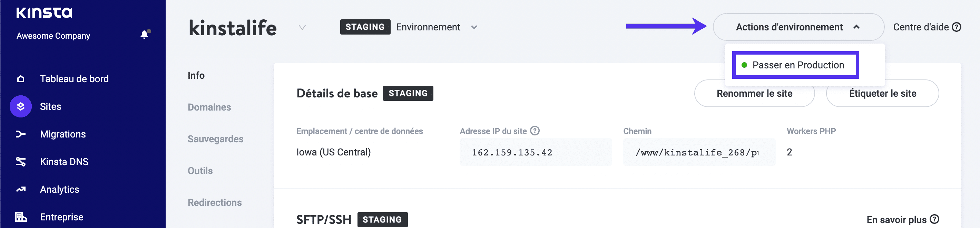980x228 pixels.
Task: Click the Kinsta logo
Action: pyautogui.click(x=44, y=12)
